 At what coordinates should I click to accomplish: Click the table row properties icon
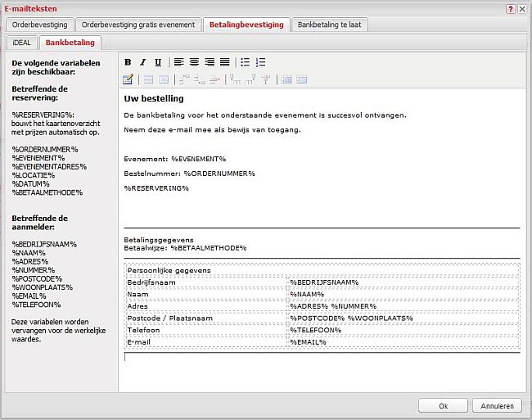point(148,79)
